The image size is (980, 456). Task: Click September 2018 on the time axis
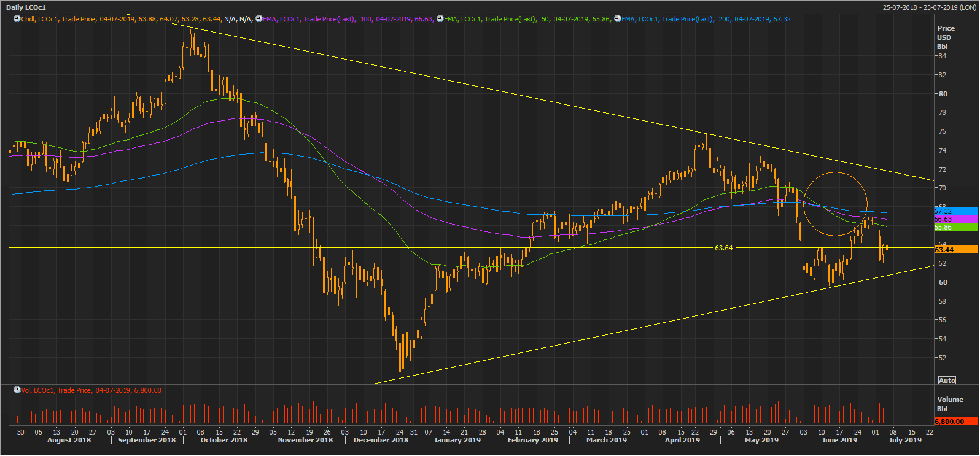(x=146, y=440)
